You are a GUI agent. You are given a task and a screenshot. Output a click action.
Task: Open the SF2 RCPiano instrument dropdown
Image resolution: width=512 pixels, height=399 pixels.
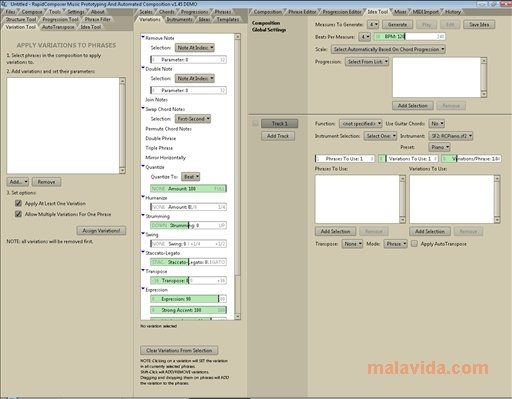pyautogui.click(x=451, y=136)
